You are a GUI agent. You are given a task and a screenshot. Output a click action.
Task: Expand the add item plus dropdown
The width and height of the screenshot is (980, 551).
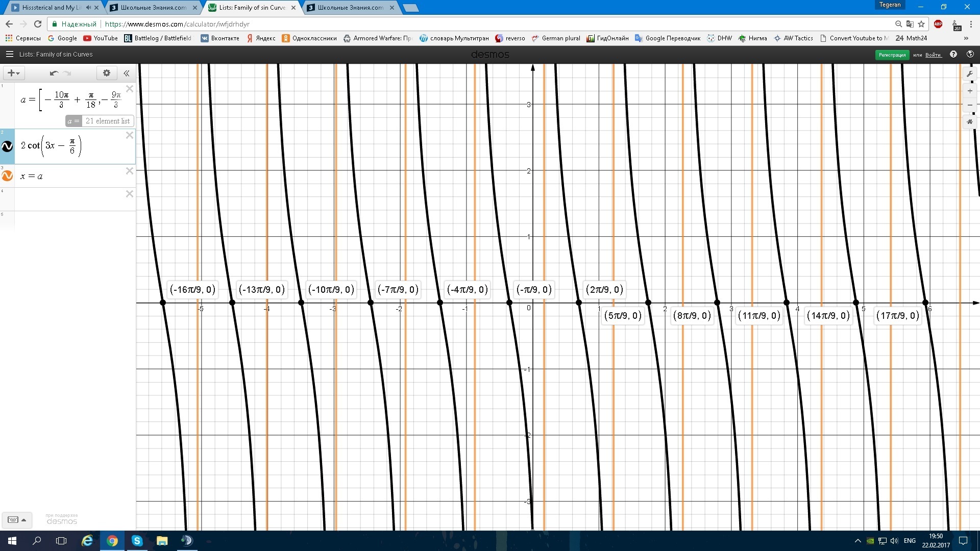pyautogui.click(x=14, y=73)
